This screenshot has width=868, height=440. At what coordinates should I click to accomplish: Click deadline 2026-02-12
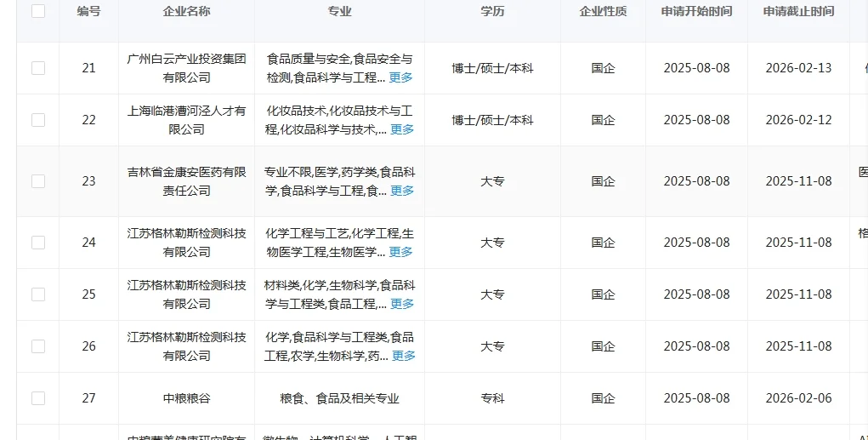pyautogui.click(x=798, y=120)
